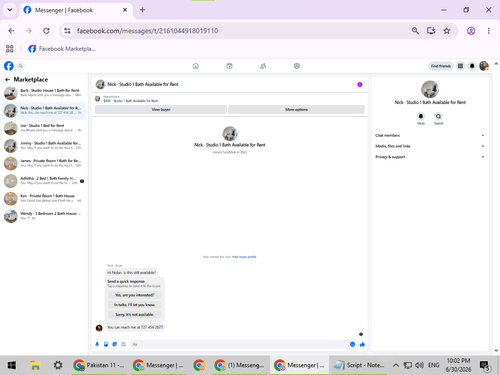View site information icon in address bar
The height and width of the screenshot is (375, 500).
[67, 31]
